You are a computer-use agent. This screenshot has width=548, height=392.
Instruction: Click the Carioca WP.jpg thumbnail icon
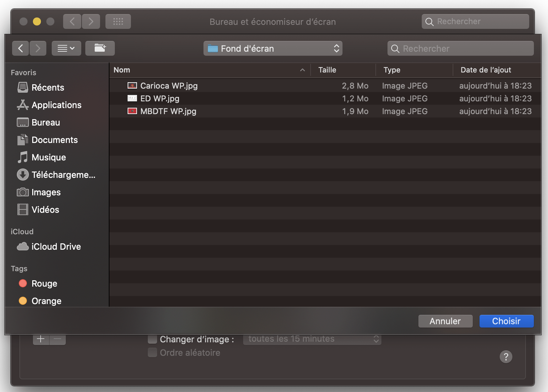[132, 86]
